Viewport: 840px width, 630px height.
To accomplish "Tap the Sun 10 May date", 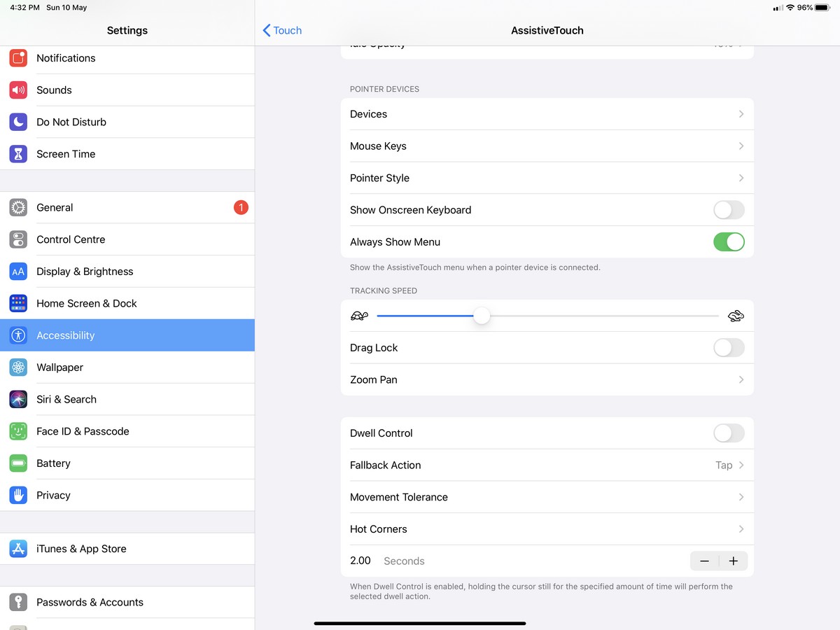I will click(66, 8).
